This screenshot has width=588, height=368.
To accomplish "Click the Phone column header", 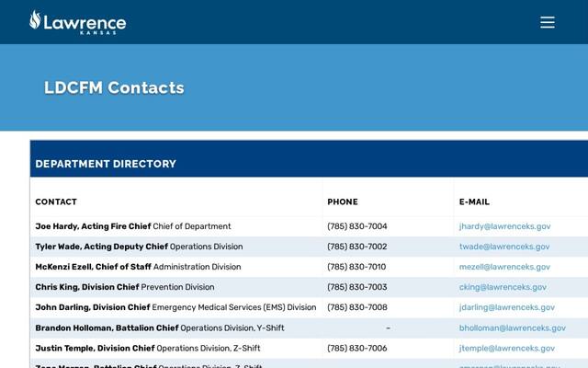I will [x=343, y=202].
